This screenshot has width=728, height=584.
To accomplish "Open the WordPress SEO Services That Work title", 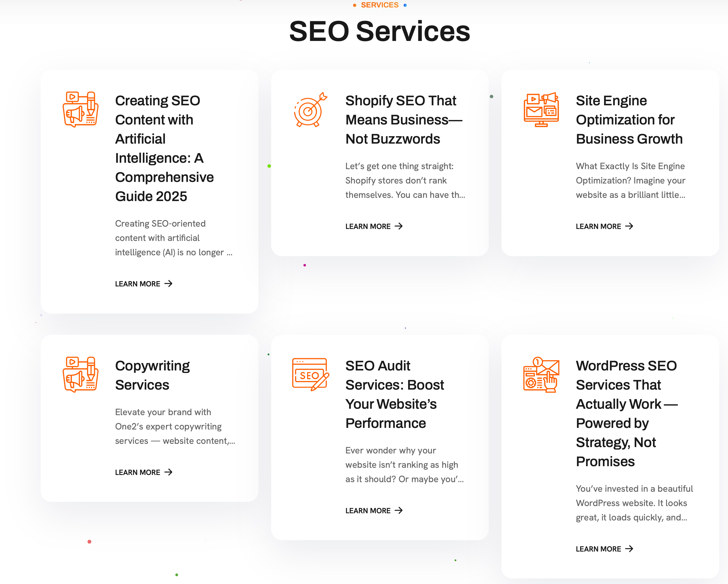I will pyautogui.click(x=627, y=413).
